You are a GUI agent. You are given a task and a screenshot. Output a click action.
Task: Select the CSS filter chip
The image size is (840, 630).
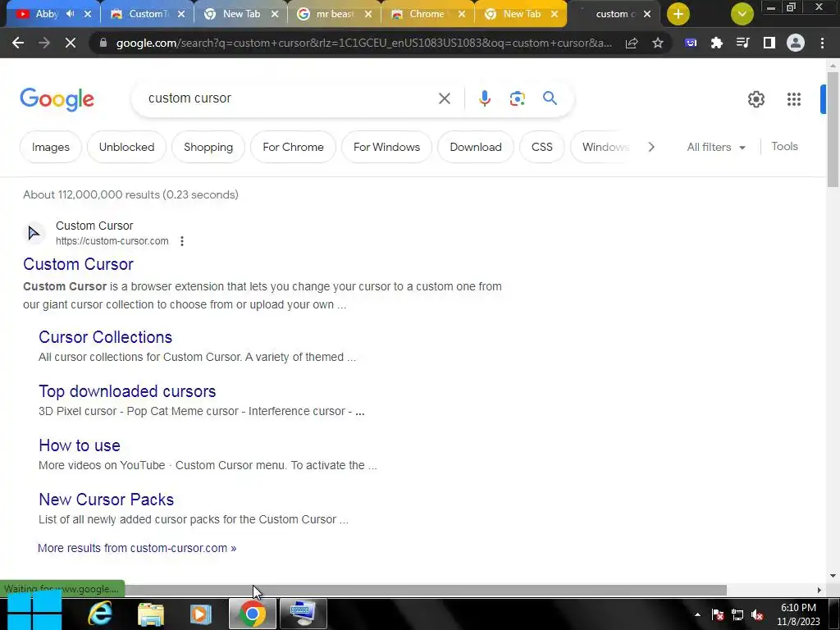click(x=541, y=147)
